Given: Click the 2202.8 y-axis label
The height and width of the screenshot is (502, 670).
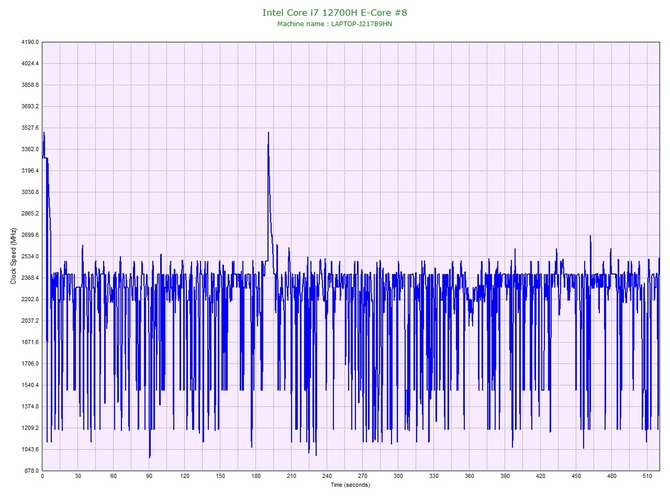Looking at the screenshot, I should pos(30,299).
